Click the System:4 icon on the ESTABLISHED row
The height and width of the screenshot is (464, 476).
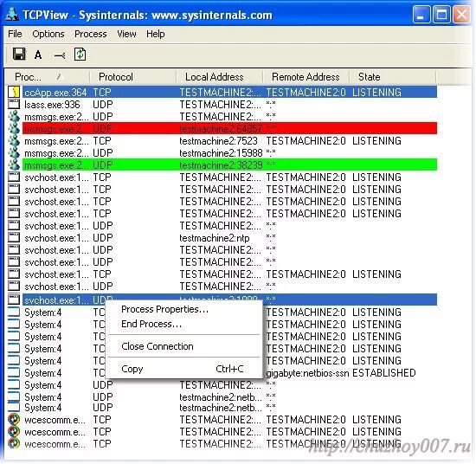click(14, 372)
